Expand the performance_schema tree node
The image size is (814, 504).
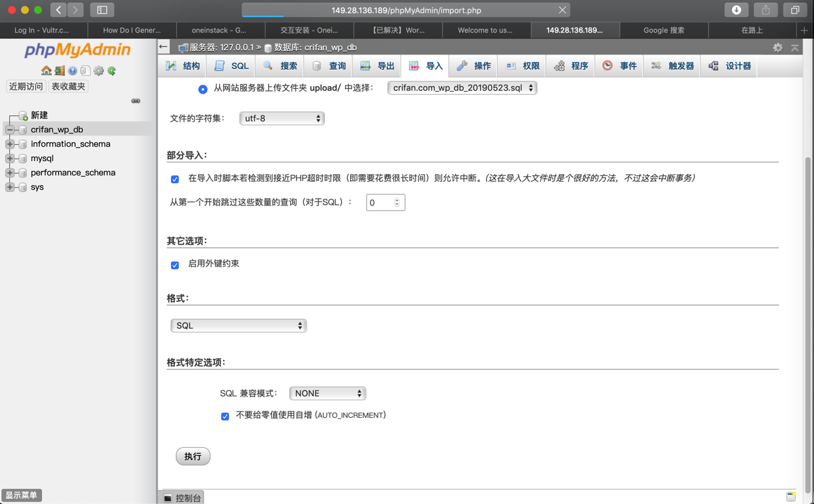(x=10, y=173)
